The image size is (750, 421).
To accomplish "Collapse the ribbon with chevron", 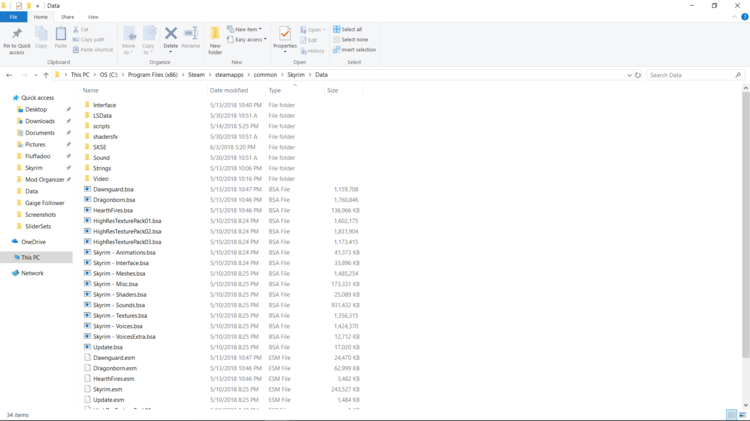I will (x=735, y=17).
